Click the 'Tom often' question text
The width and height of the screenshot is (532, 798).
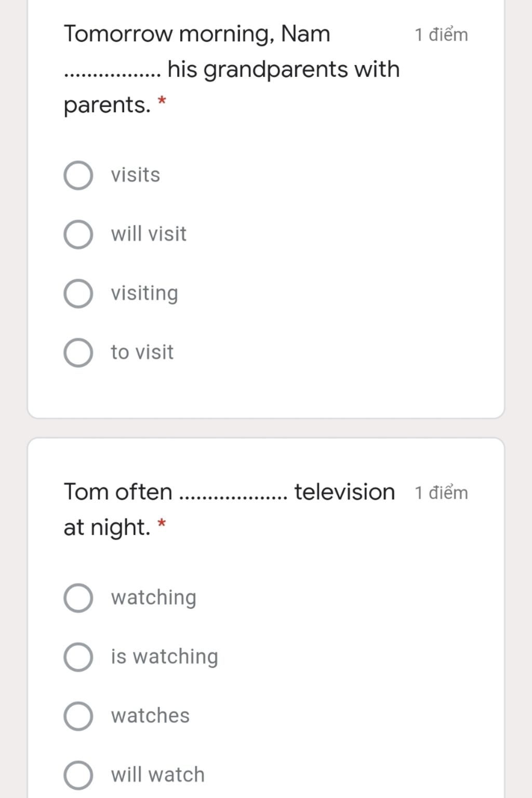tap(118, 492)
